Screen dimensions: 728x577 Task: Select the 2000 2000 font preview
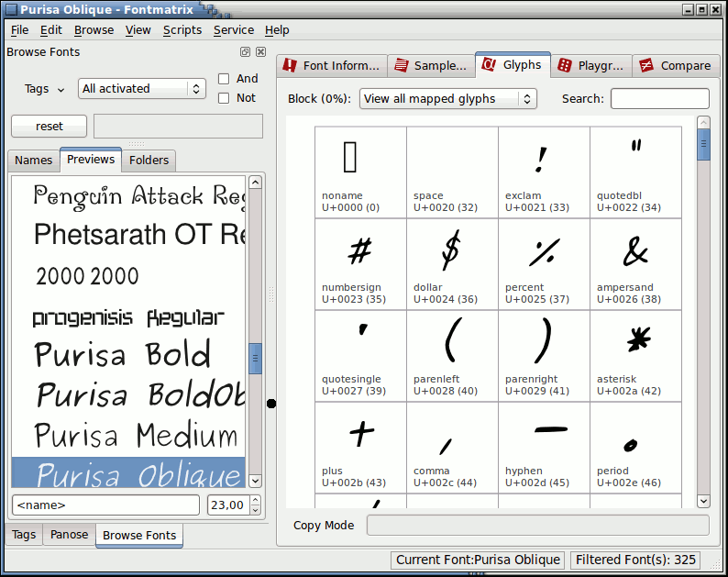[128, 276]
